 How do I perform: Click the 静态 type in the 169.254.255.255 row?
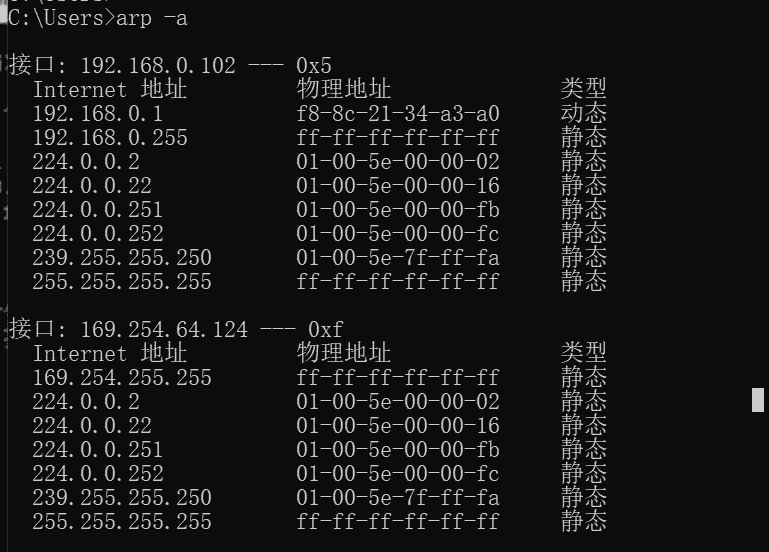click(x=583, y=377)
